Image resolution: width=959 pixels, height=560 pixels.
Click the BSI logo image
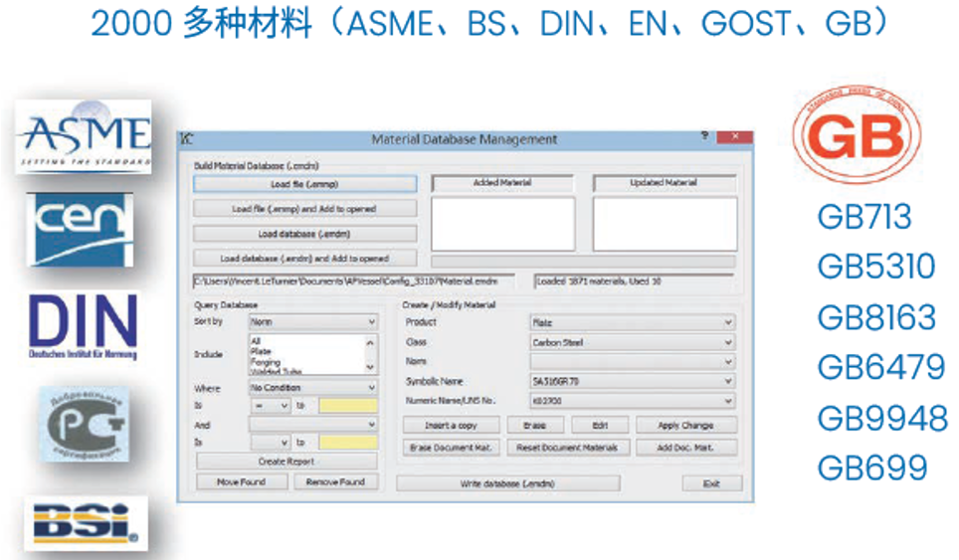tap(85, 523)
